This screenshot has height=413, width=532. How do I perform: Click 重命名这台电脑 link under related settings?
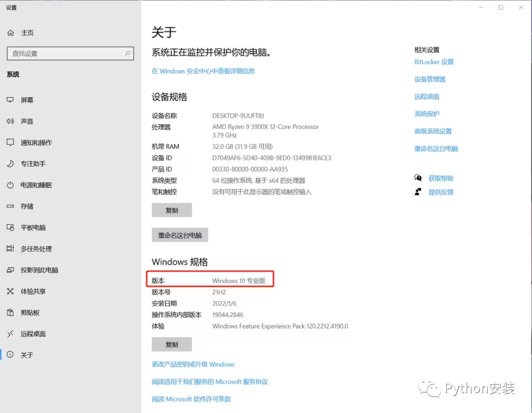click(436, 148)
